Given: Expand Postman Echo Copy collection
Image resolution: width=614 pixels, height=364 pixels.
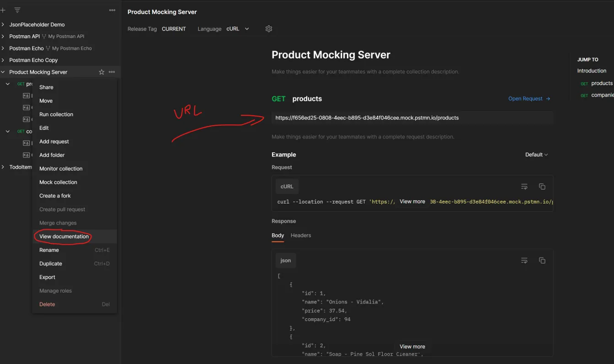Looking at the screenshot, I should tap(3, 60).
